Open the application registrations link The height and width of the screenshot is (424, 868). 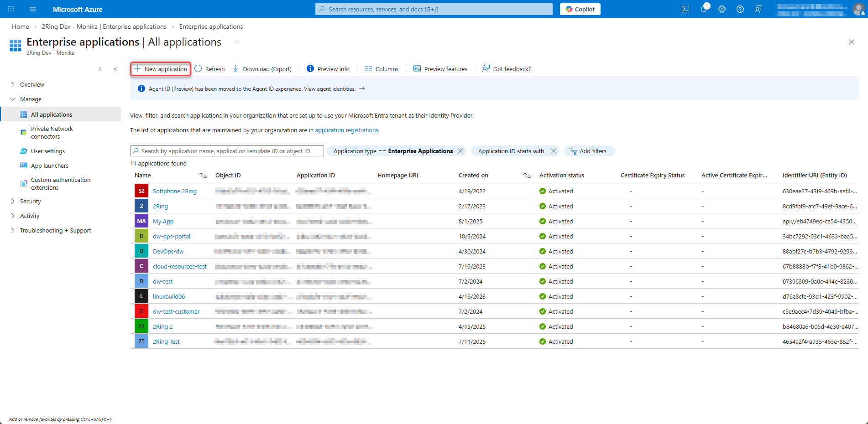[346, 130]
